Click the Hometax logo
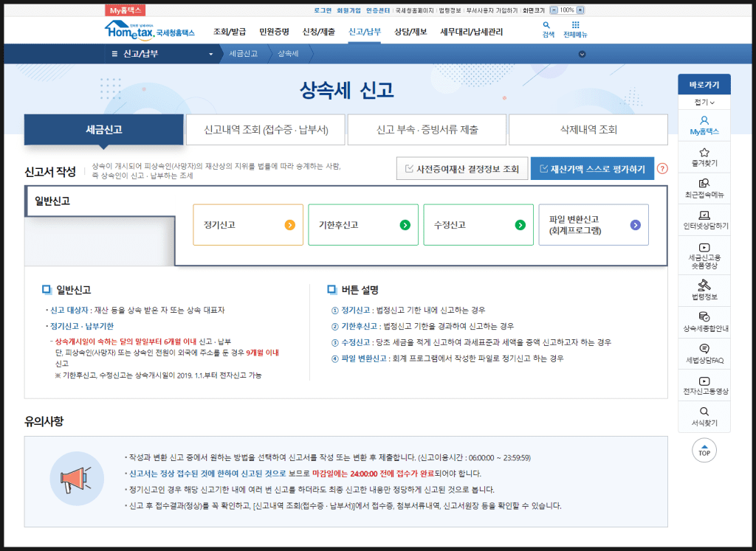Viewport: 756px width, 551px height. [x=150, y=31]
